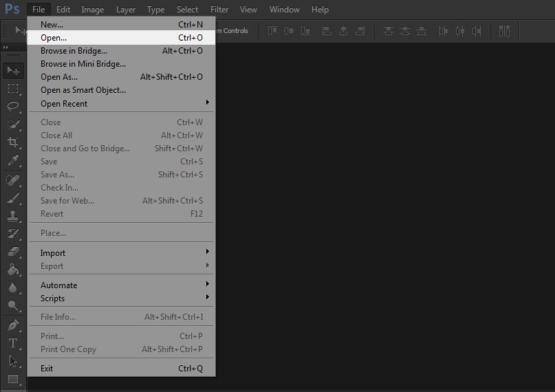
Task: Click Align Horizontal Centers icon
Action: click(x=343, y=31)
